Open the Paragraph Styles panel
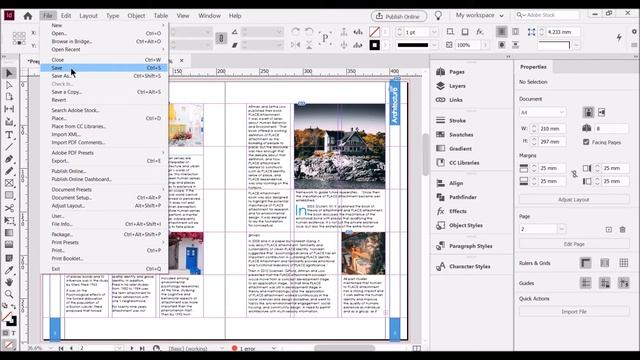The width and height of the screenshot is (640, 360). point(464,246)
